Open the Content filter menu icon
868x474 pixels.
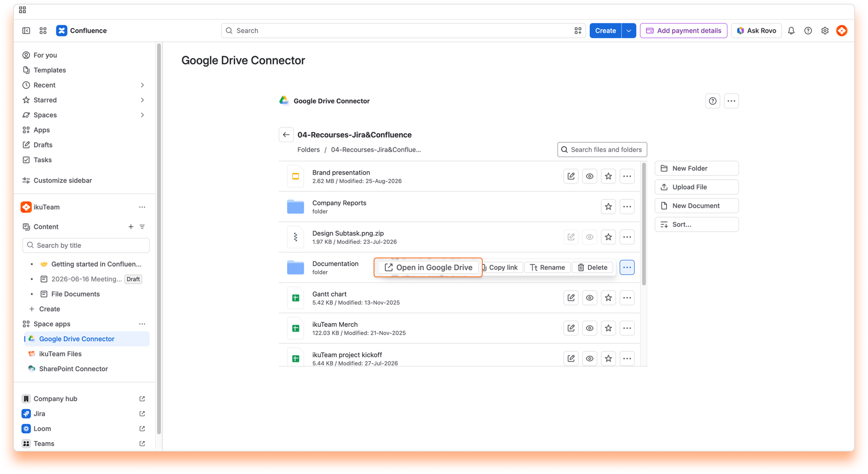click(142, 227)
